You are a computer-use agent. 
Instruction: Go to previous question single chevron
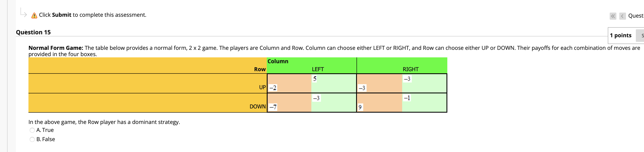pos(622,16)
